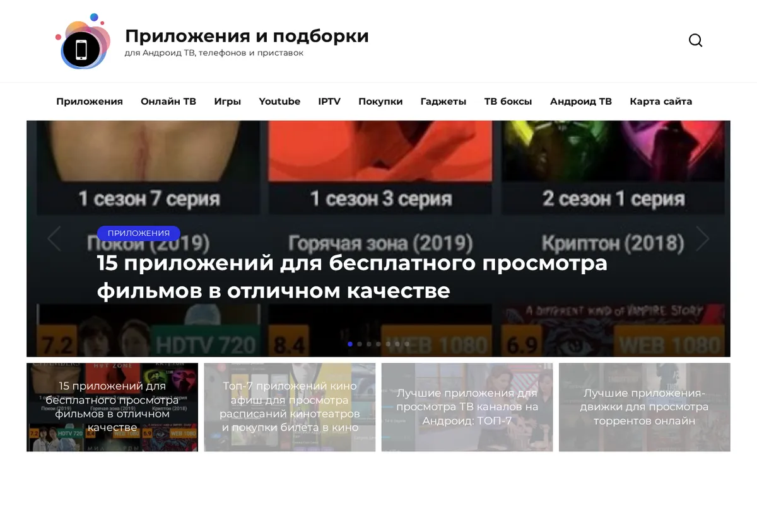Image resolution: width=757 pixels, height=532 pixels.
Task: Open the 15 приложений article headline
Action: click(352, 277)
